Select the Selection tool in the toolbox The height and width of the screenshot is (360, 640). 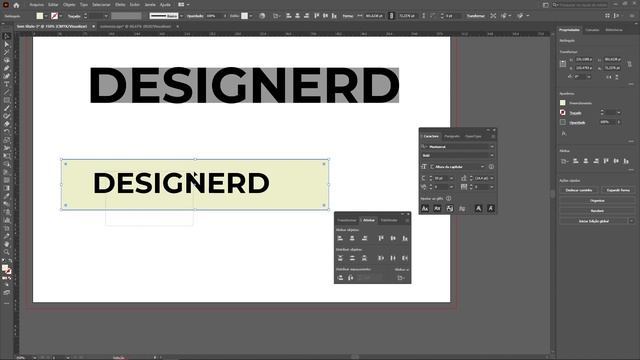point(7,36)
